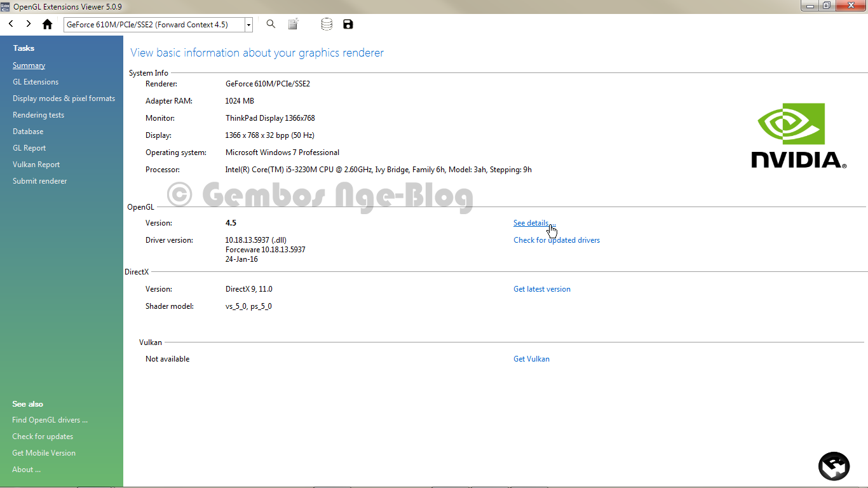This screenshot has height=488, width=868.
Task: Click the System Info section label
Action: [x=149, y=73]
